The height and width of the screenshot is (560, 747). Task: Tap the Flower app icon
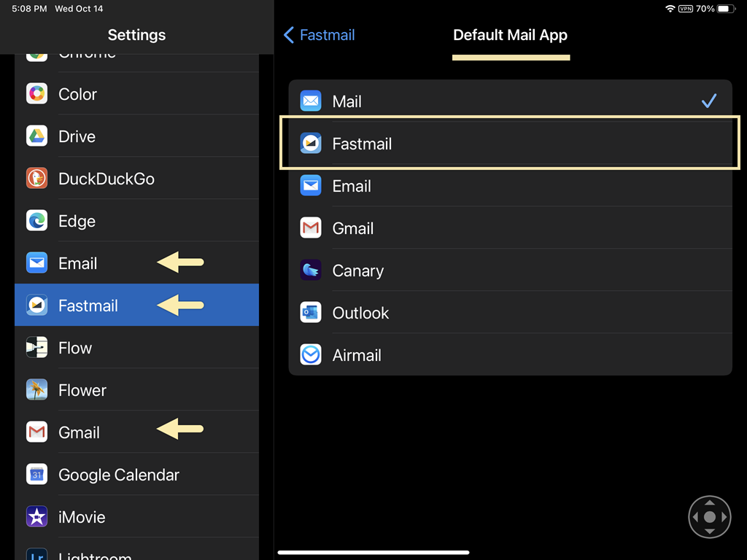pyautogui.click(x=36, y=390)
